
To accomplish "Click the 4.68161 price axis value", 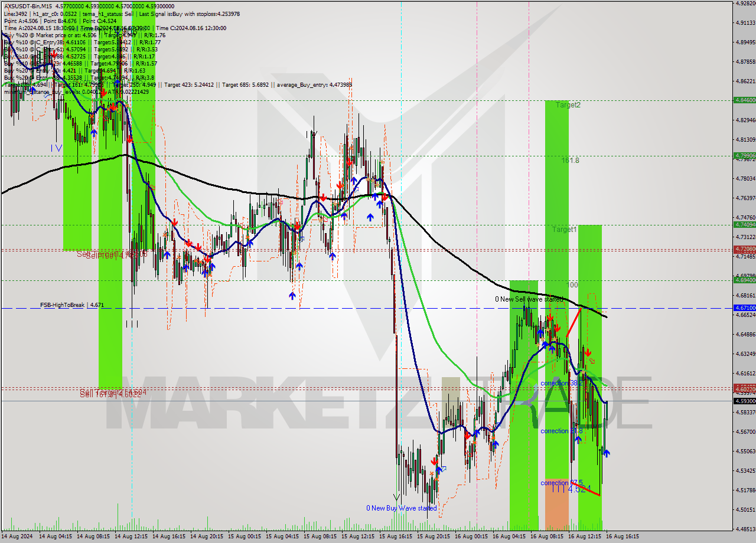I will [745, 295].
